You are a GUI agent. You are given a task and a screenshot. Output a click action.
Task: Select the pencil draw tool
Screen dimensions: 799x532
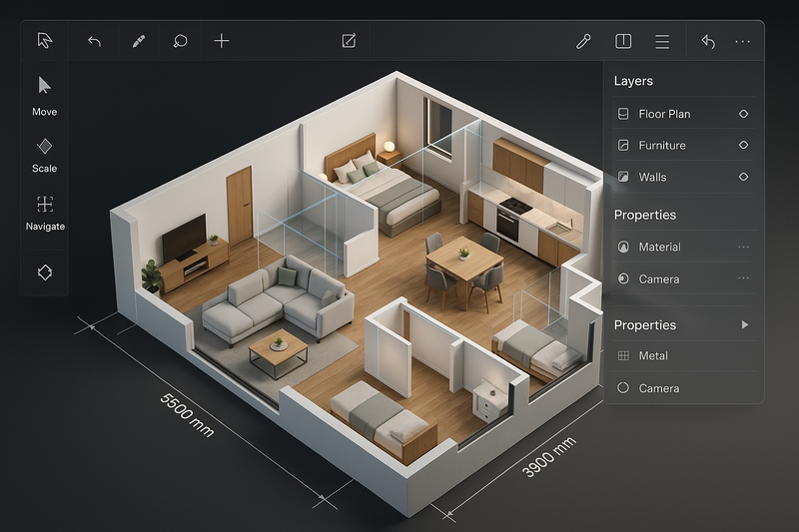point(138,41)
